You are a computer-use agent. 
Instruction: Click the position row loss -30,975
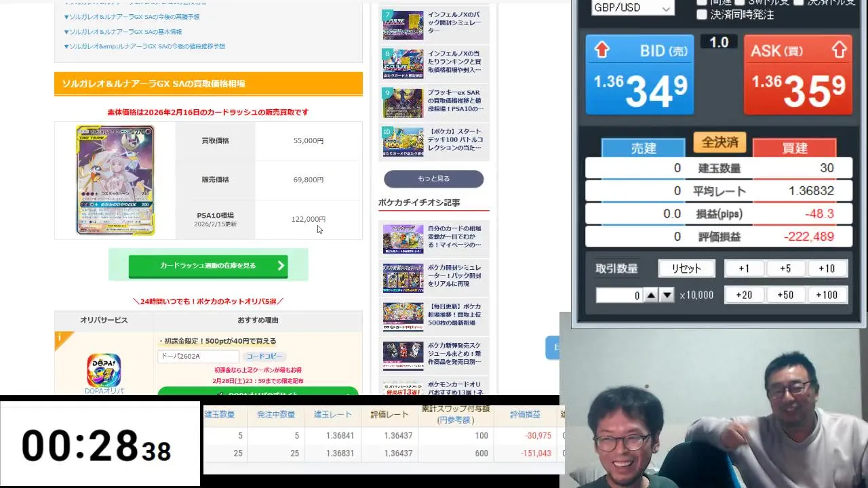point(538,436)
